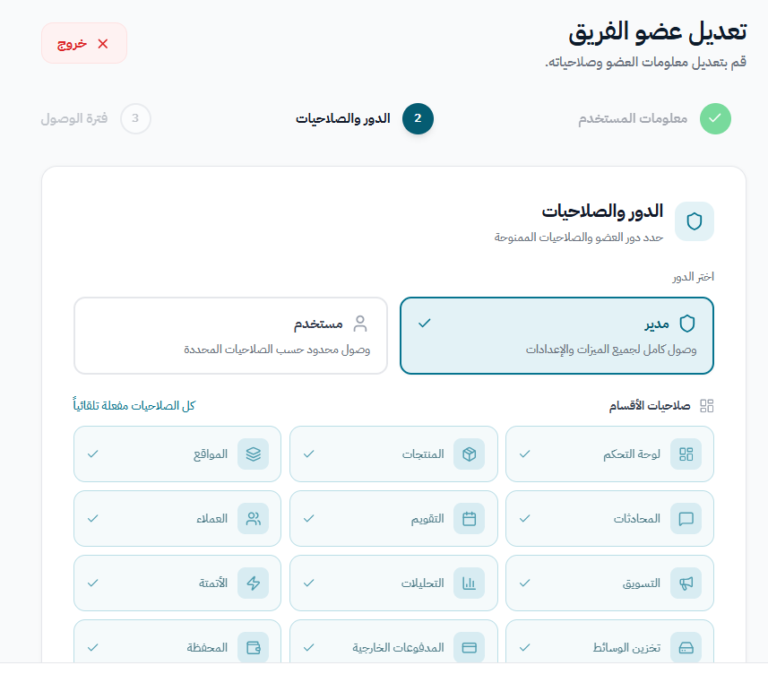
Task: Click the خروج exit button
Action: tap(83, 43)
